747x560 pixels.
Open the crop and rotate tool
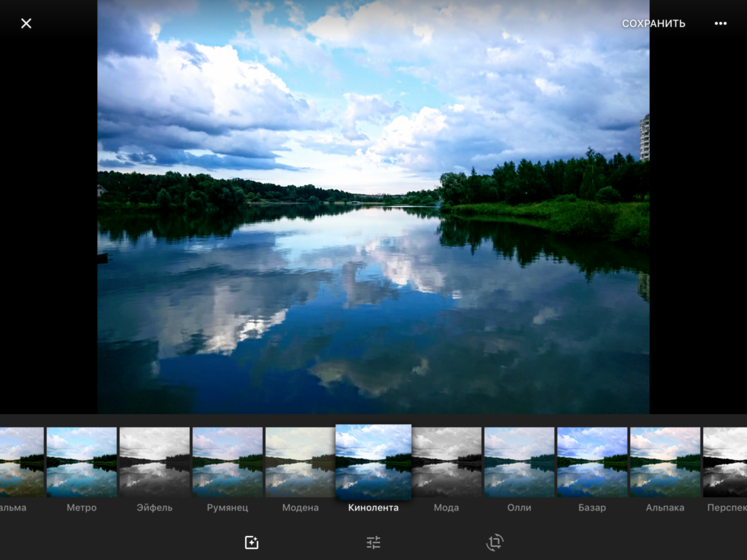(x=495, y=542)
